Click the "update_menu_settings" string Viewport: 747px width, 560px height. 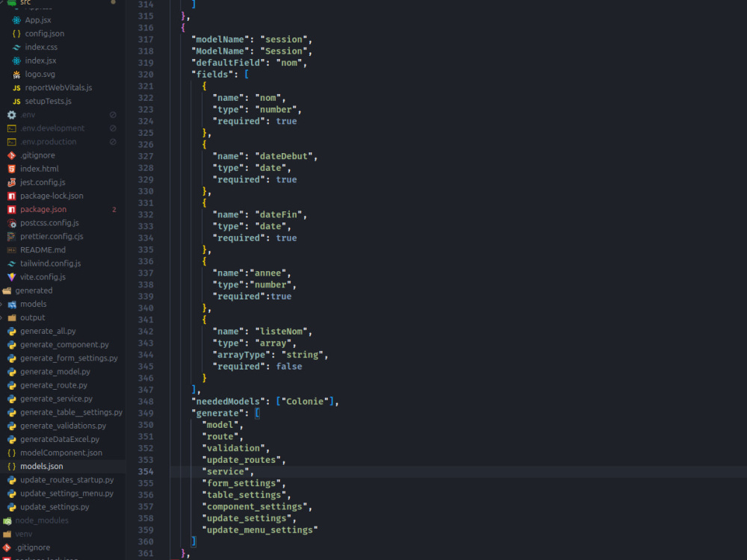click(x=260, y=530)
